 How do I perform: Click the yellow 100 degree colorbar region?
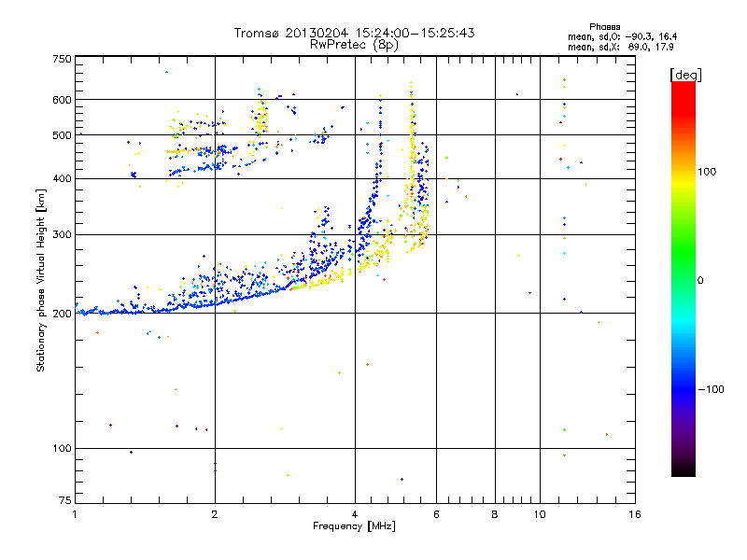(684, 172)
